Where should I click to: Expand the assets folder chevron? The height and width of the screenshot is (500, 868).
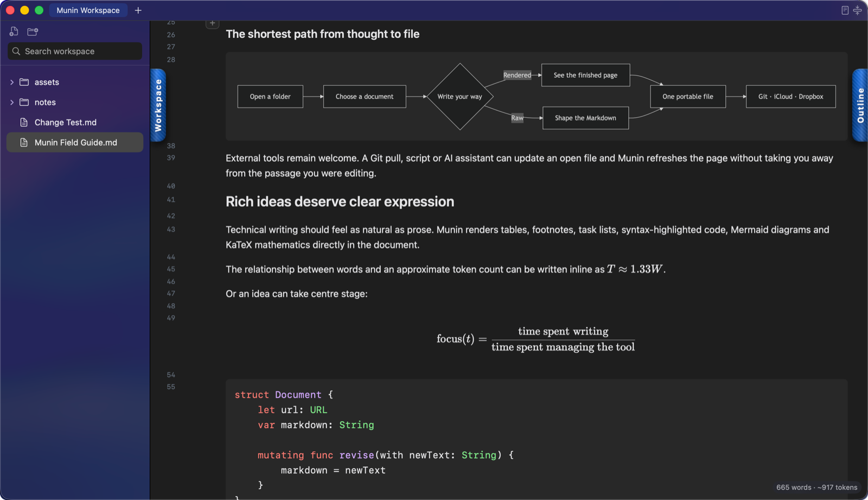click(x=12, y=82)
